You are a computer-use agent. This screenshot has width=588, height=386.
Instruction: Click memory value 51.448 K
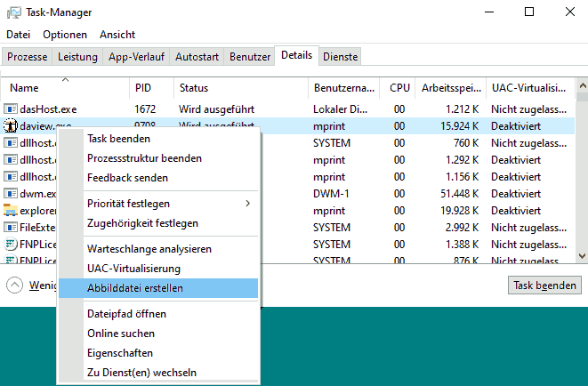tap(459, 193)
